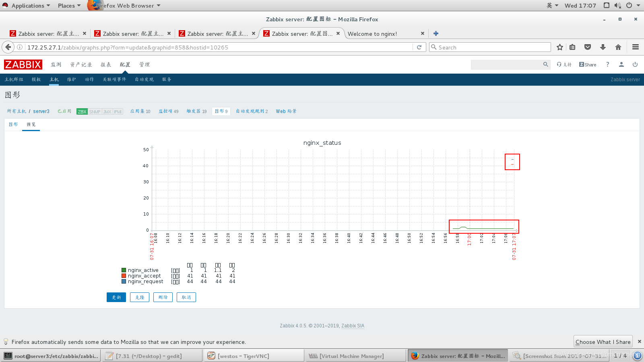The height and width of the screenshot is (362, 644).
Task: Open 监控项 49 link
Action: [168, 111]
